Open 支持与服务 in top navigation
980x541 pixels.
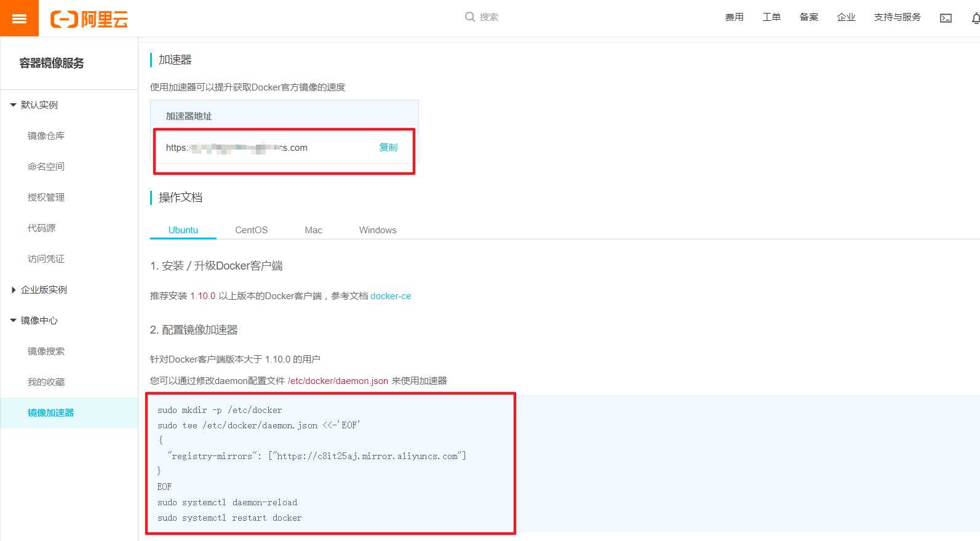pyautogui.click(x=897, y=17)
